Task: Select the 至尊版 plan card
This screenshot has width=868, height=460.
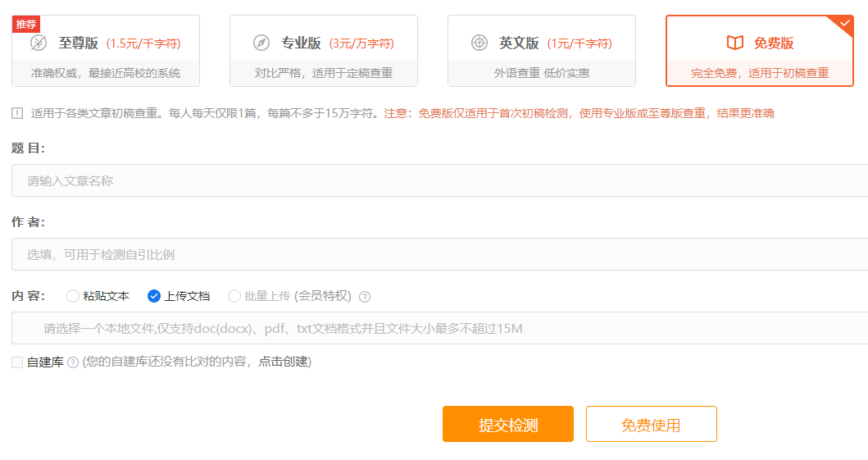Action: point(106,51)
